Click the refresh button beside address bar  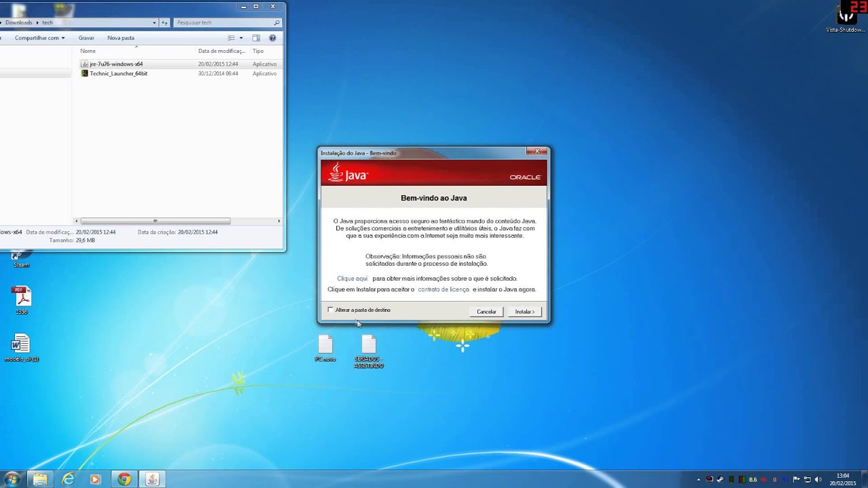(x=164, y=22)
